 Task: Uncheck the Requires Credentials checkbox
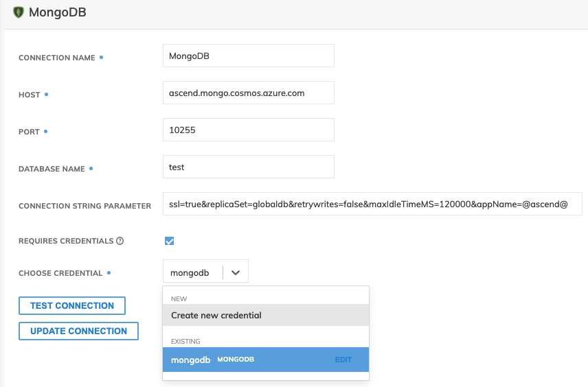click(169, 241)
